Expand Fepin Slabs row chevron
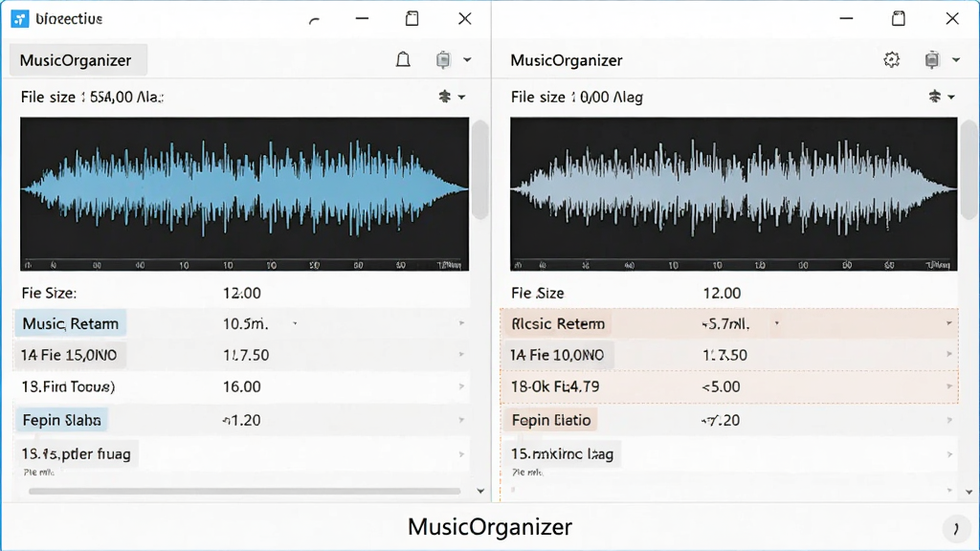The width and height of the screenshot is (980, 551). pos(461,420)
